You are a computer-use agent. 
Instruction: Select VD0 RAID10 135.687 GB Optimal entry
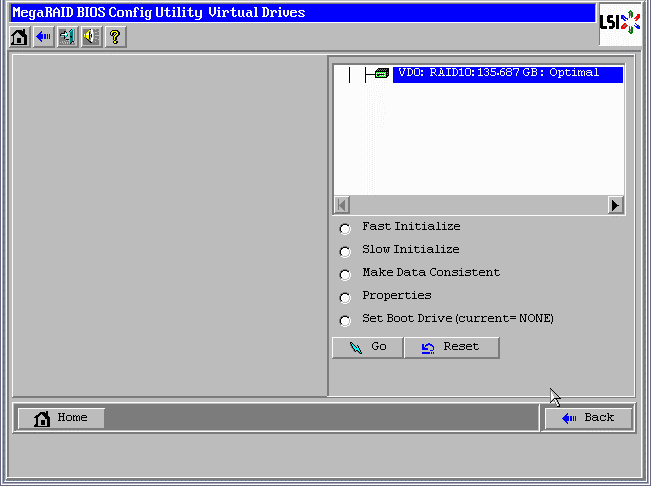[508, 74]
